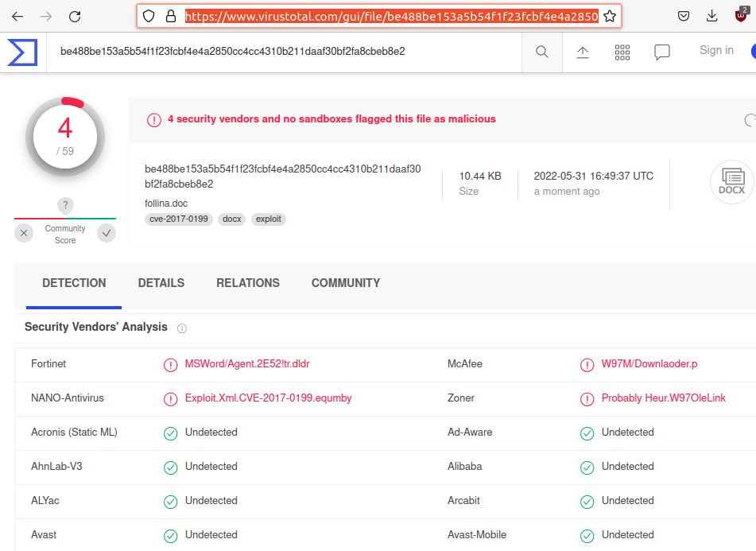Screen dimensions: 756x551
Task: Click the Alibaba vendor name
Action: (x=465, y=467)
